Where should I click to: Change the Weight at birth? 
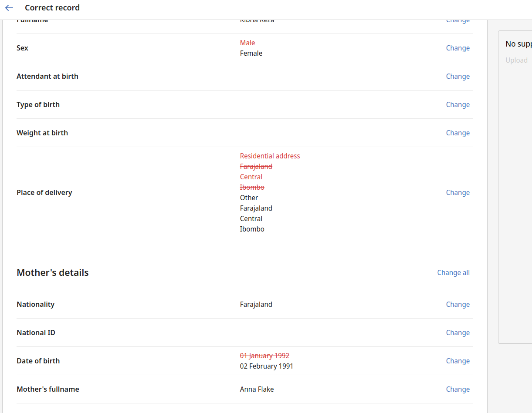click(457, 133)
